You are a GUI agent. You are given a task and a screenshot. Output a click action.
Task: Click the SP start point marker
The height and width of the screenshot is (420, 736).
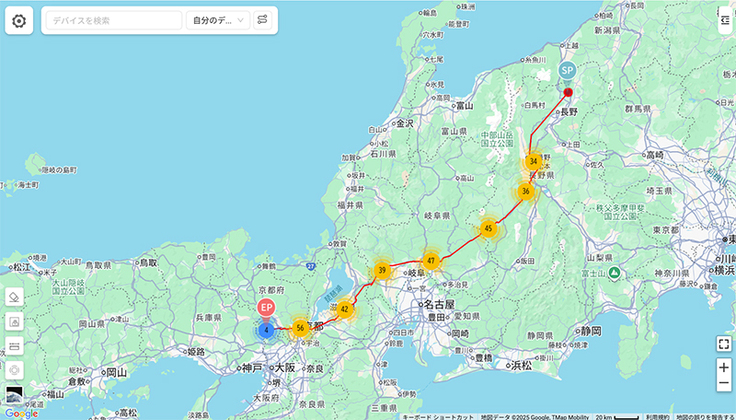pyautogui.click(x=567, y=71)
